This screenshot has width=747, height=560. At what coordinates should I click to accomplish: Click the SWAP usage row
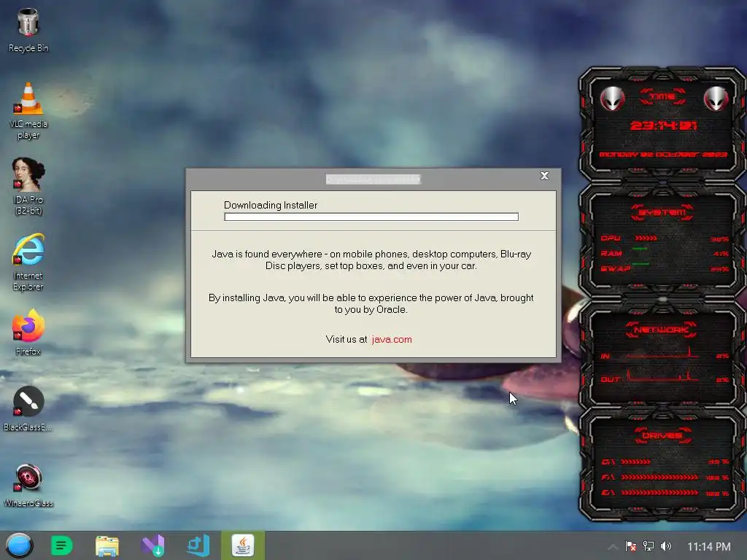664,268
